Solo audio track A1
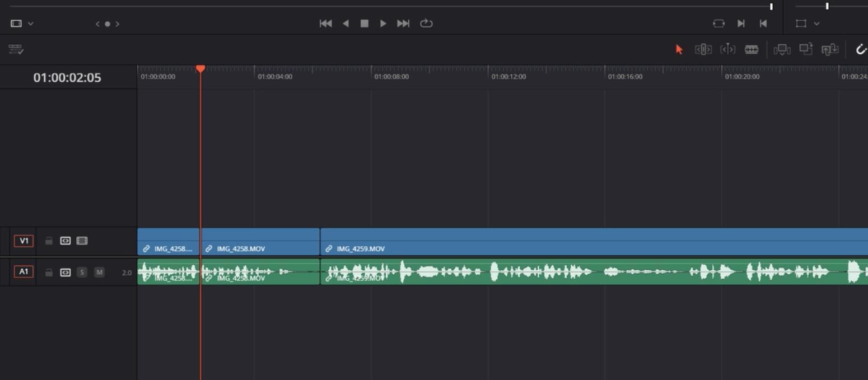Image resolution: width=868 pixels, height=380 pixels. (82, 273)
